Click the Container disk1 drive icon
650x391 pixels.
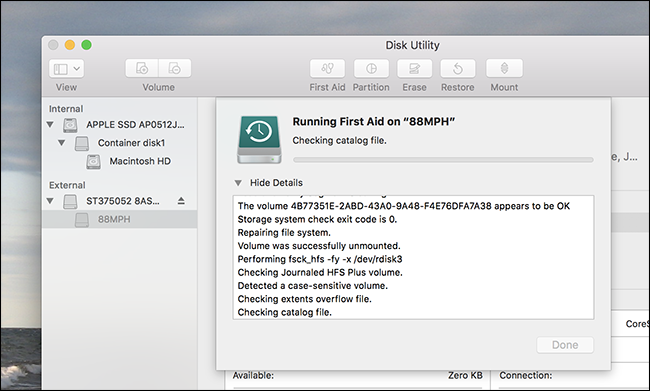[82, 143]
